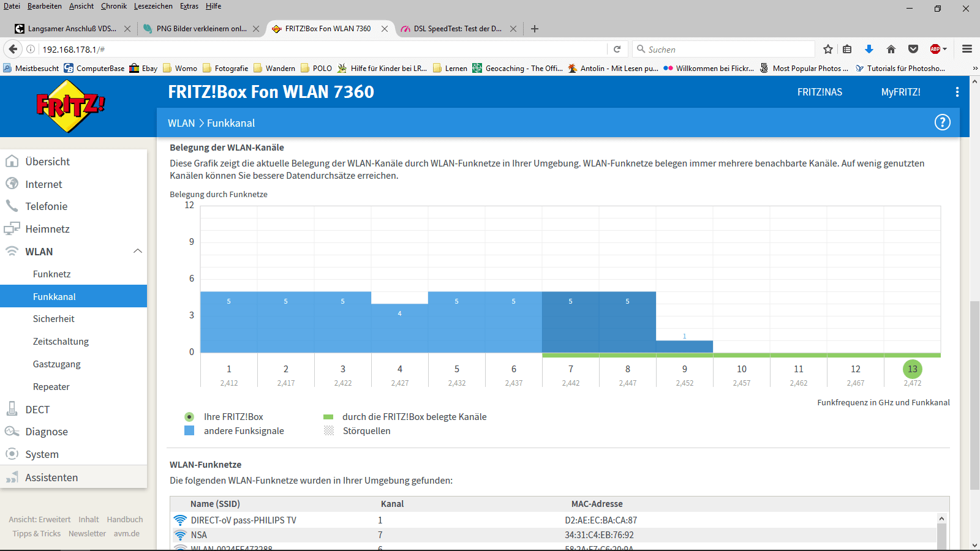Viewport: 980px width, 551px height.
Task: Expand the Internet sidebar section
Action: [43, 184]
